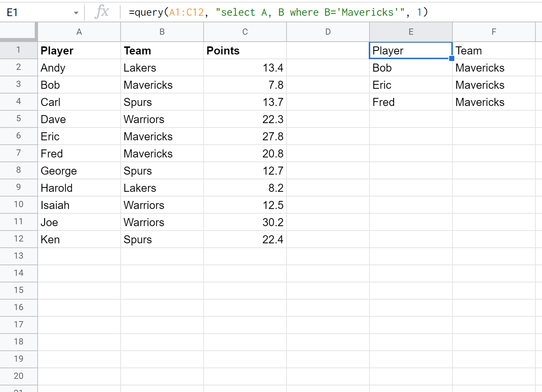Select the cell with value 30.2
The width and height of the screenshot is (542, 392).
tap(245, 222)
